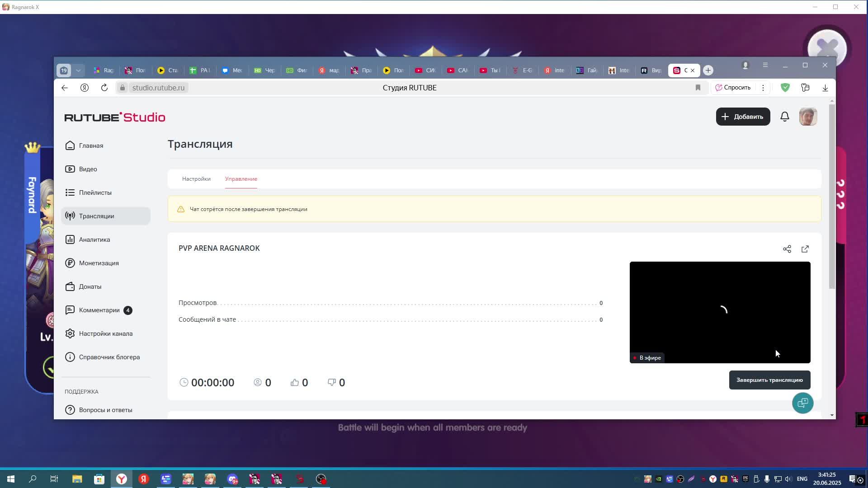Switch to the Настройки tab
The height and width of the screenshot is (488, 868).
[x=196, y=179]
